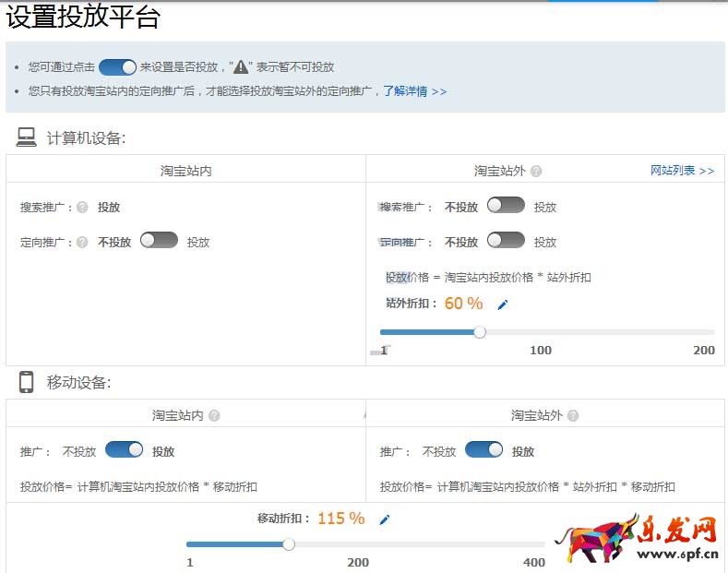Click the mobile phone icon beside 移动设备
This screenshot has width=728, height=573.
(x=26, y=382)
